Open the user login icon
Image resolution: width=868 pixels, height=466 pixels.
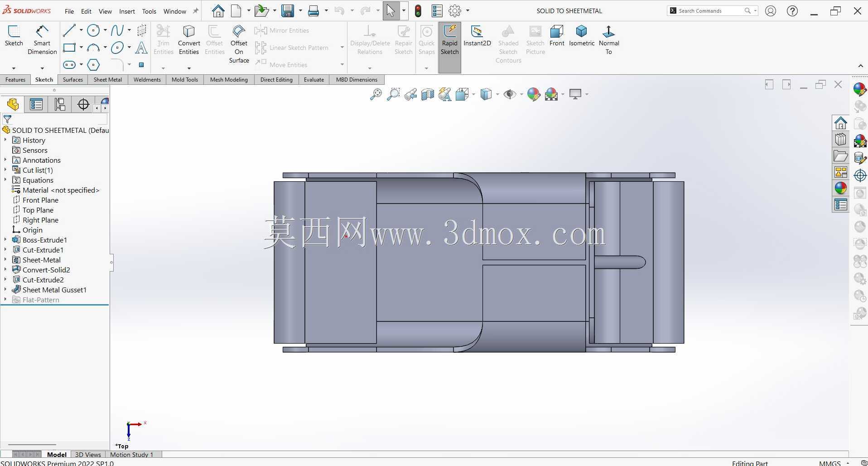pyautogui.click(x=771, y=11)
